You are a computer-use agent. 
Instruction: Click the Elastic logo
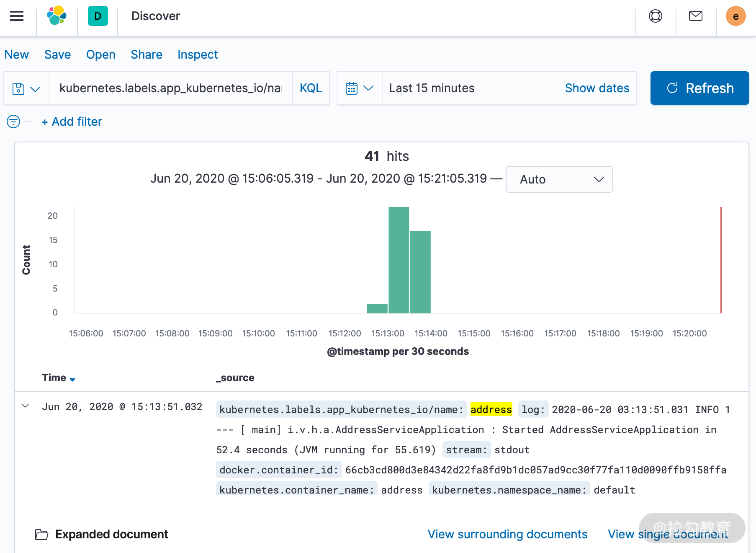tap(57, 16)
